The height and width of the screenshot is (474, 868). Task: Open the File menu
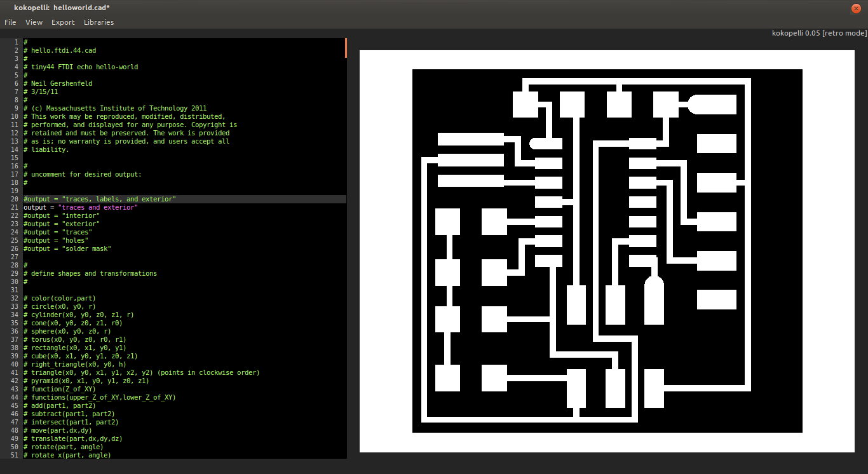tap(10, 22)
